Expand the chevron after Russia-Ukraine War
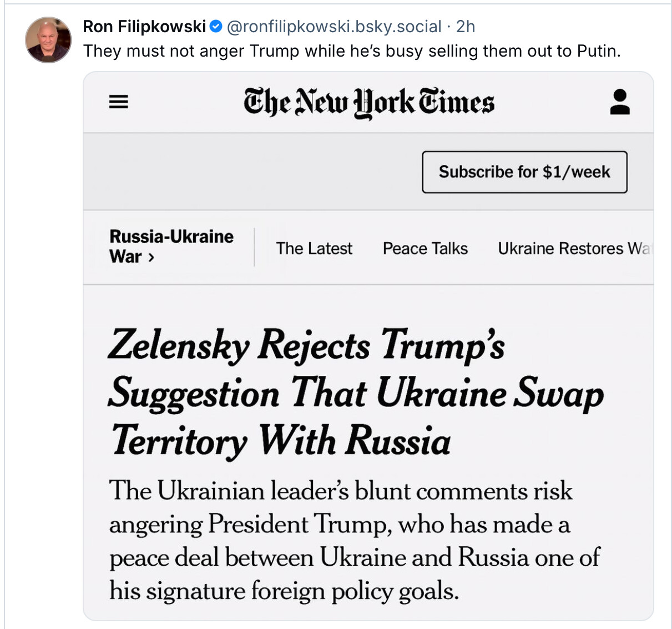The height and width of the screenshot is (629, 672). click(x=151, y=257)
